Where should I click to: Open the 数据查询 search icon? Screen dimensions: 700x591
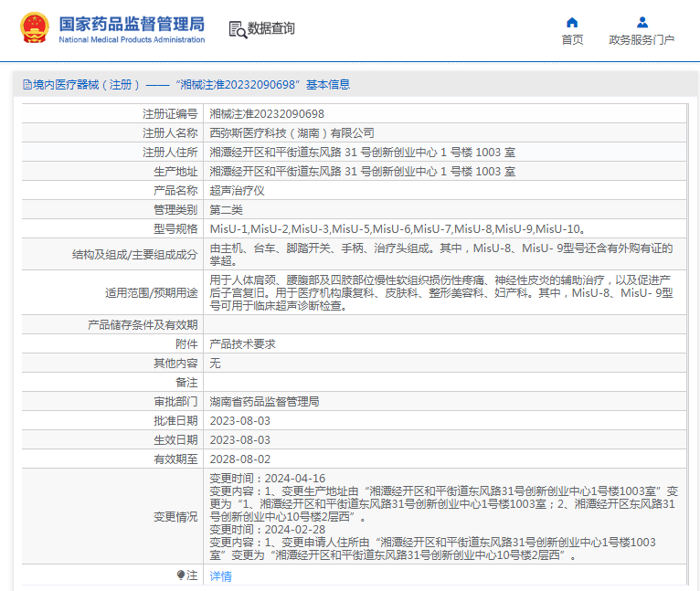(238, 29)
